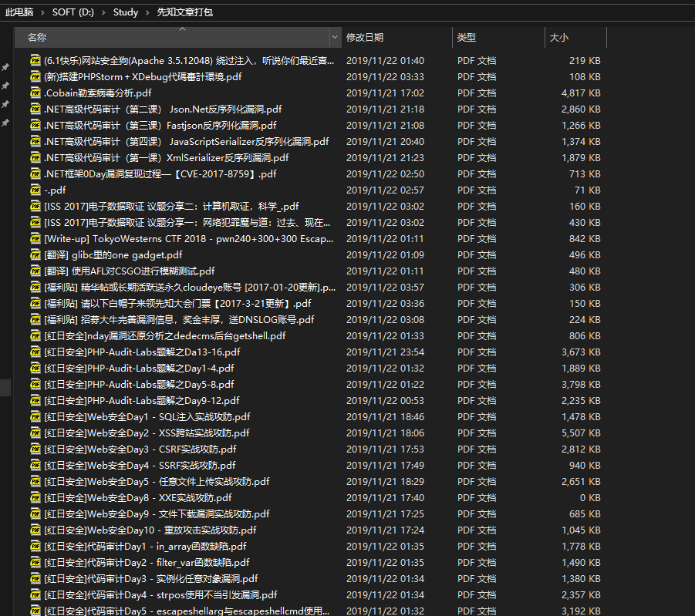Click the size value 71 KB
Image resolution: width=695 pixels, height=616 pixels.
click(x=588, y=190)
